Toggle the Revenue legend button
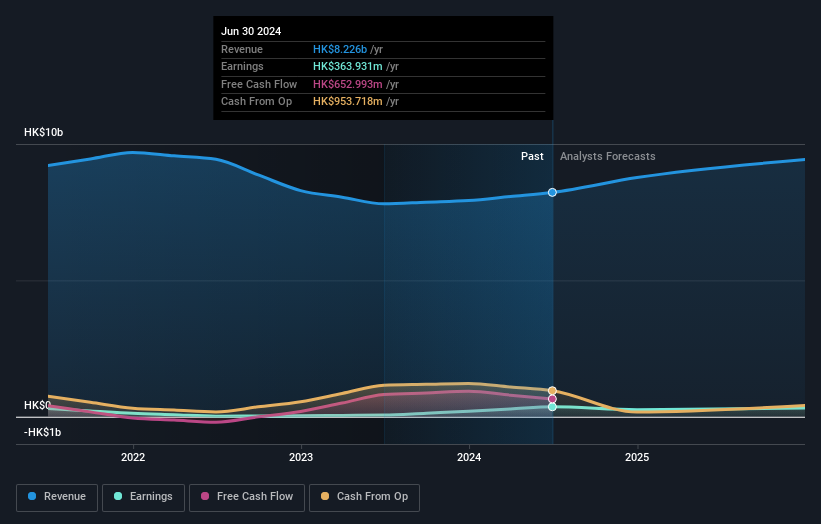This screenshot has height=524, width=821. point(57,497)
